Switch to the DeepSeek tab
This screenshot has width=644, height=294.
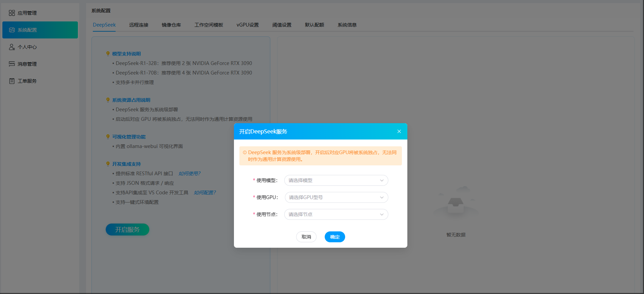(x=104, y=25)
